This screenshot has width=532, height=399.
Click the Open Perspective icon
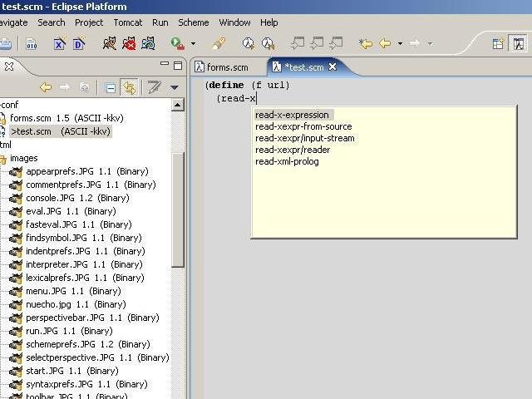[498, 43]
